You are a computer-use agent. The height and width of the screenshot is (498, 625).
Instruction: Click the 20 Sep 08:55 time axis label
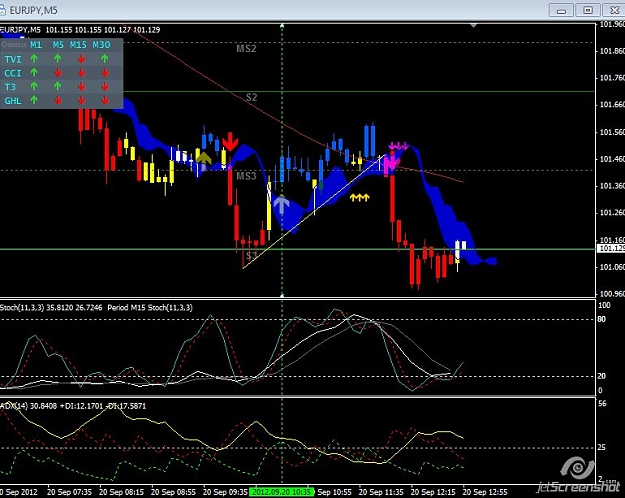(x=173, y=492)
